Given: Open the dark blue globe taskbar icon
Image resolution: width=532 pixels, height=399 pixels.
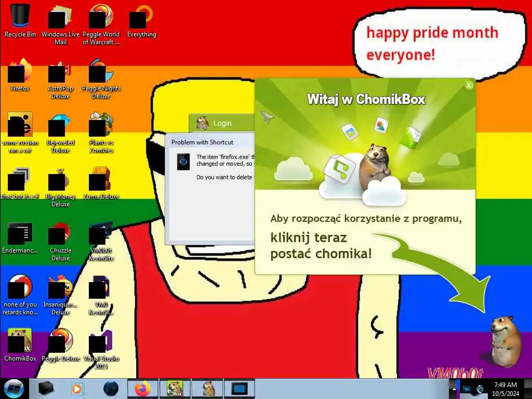Looking at the screenshot, I should click(x=111, y=389).
